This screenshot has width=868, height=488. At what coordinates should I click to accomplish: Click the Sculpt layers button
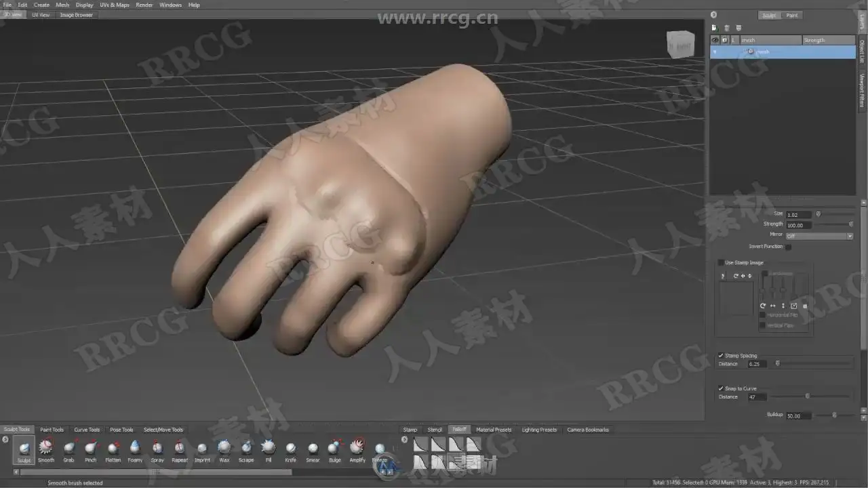pos(770,15)
